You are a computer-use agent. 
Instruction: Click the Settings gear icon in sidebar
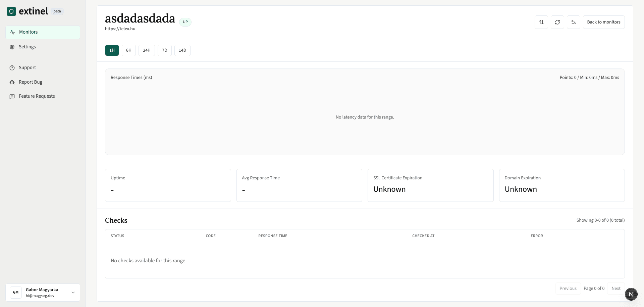tap(12, 47)
